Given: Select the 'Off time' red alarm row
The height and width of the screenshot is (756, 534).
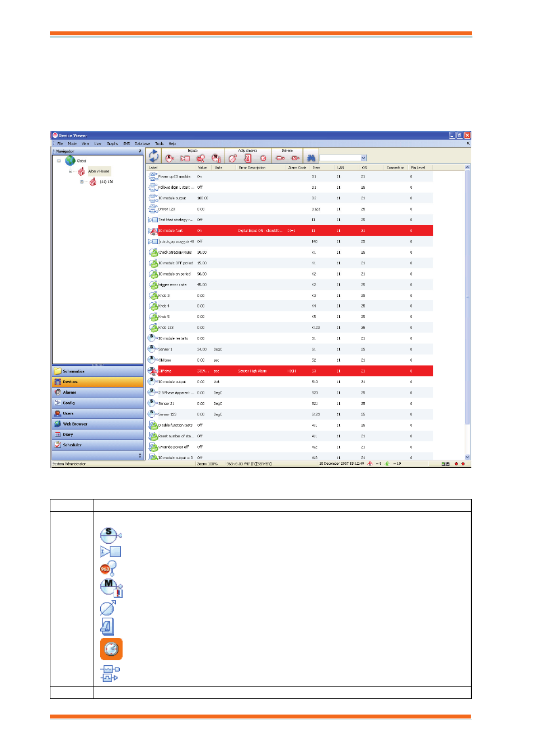Looking at the screenshot, I should pos(290,371).
